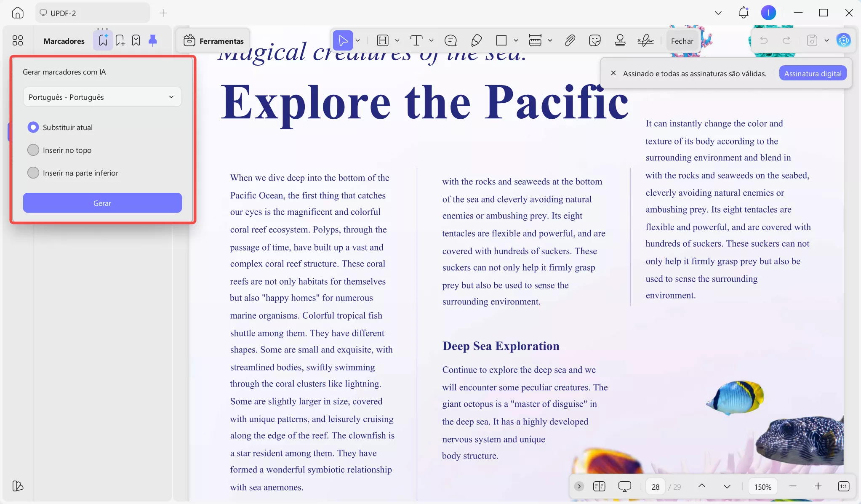Switch to the UPDF-2 tab
Viewport: 861px width, 504px height.
pos(92,13)
